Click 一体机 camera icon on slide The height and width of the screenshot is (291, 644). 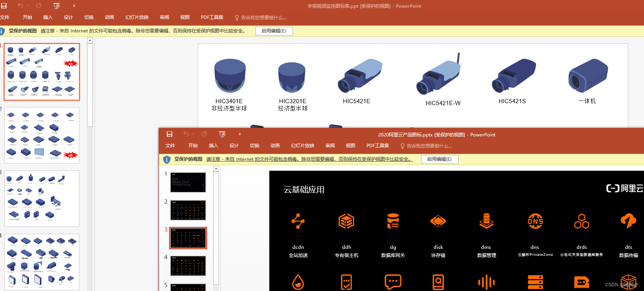click(588, 76)
